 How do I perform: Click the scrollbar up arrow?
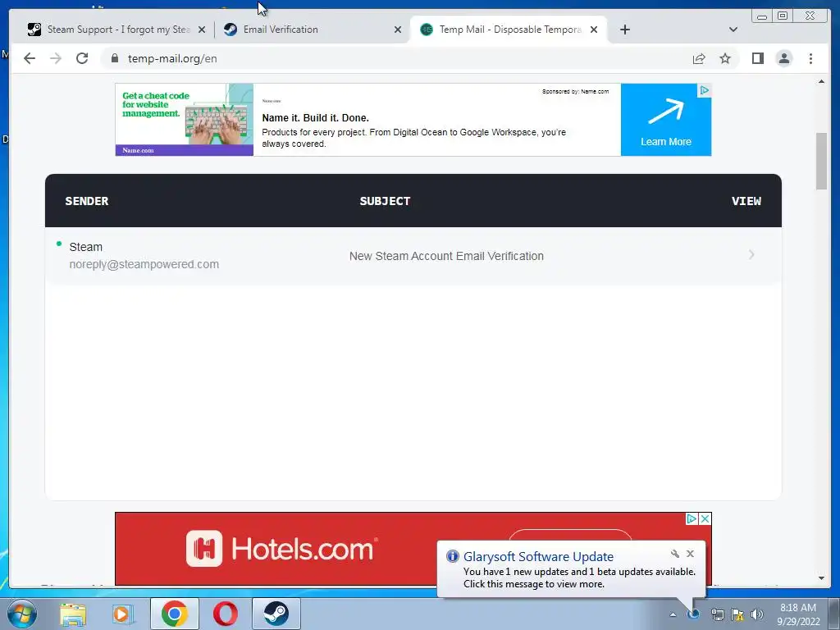click(821, 81)
